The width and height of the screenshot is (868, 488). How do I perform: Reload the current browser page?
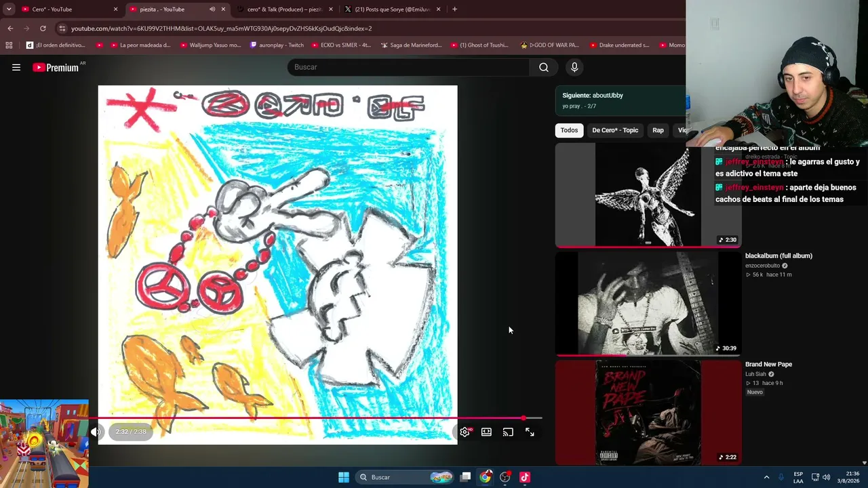click(43, 28)
